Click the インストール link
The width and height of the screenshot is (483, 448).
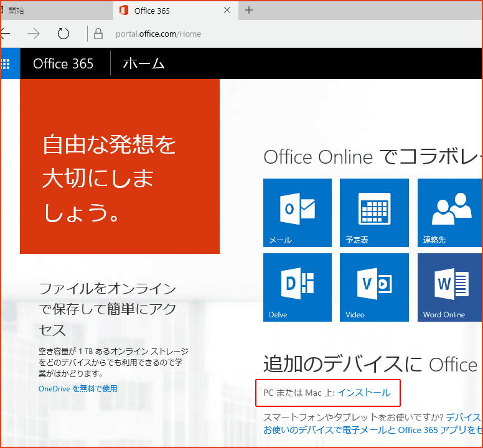363,393
